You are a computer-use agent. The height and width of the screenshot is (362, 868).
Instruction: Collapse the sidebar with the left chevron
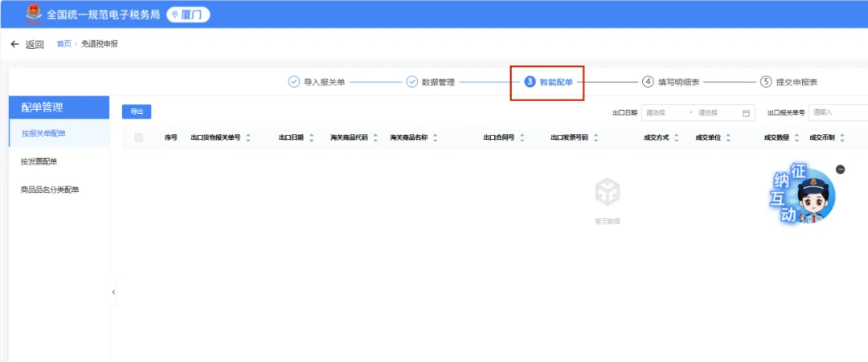tap(113, 292)
